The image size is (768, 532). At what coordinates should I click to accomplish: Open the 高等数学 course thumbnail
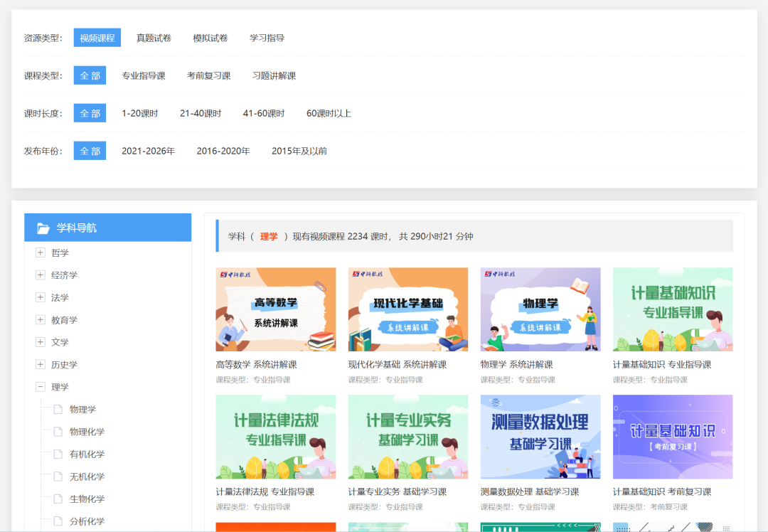276,309
